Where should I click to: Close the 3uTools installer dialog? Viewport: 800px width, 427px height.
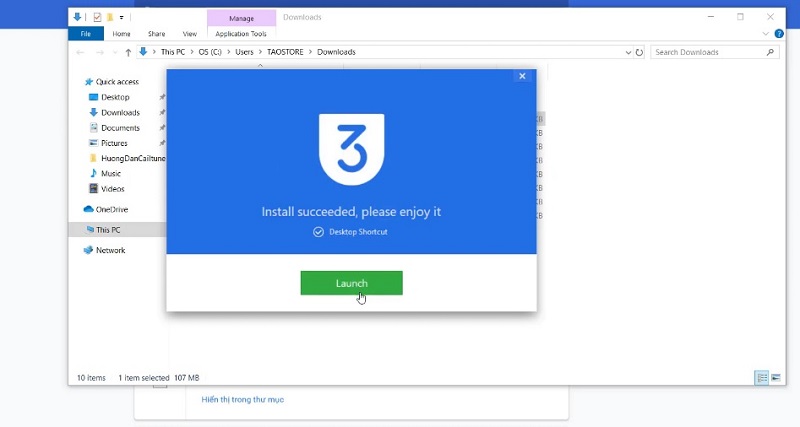point(522,76)
